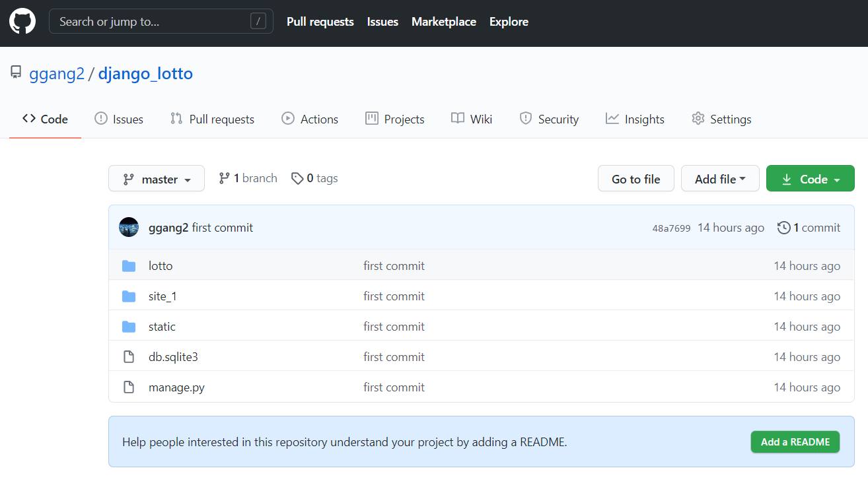Open the lotto folder
The height and width of the screenshot is (493, 868).
161,266
